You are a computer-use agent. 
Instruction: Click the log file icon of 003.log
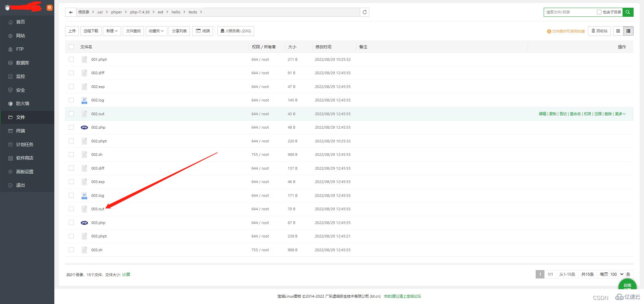[x=84, y=196]
